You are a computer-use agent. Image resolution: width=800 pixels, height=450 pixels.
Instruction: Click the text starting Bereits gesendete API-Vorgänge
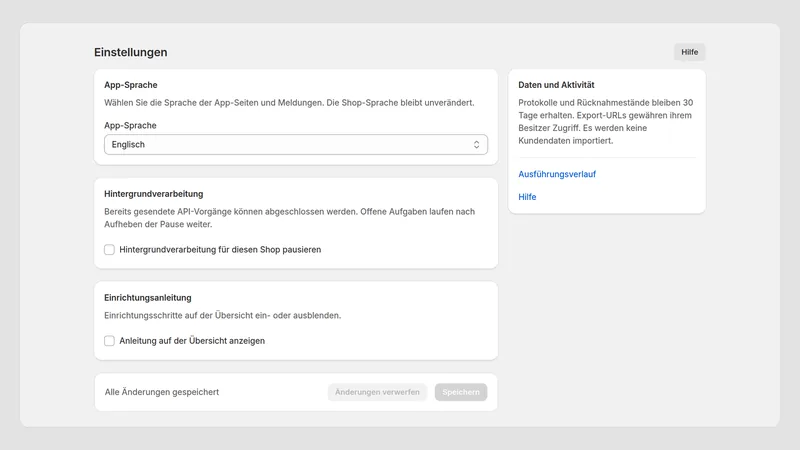(x=289, y=218)
